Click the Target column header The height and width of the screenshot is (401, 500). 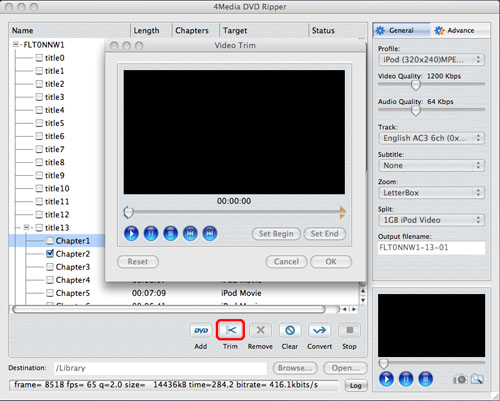click(x=264, y=30)
